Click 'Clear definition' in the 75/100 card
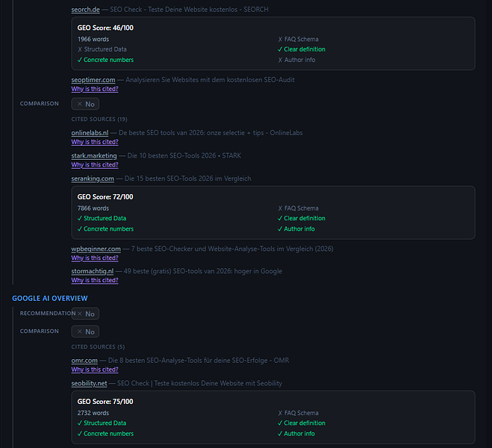 [x=302, y=423]
